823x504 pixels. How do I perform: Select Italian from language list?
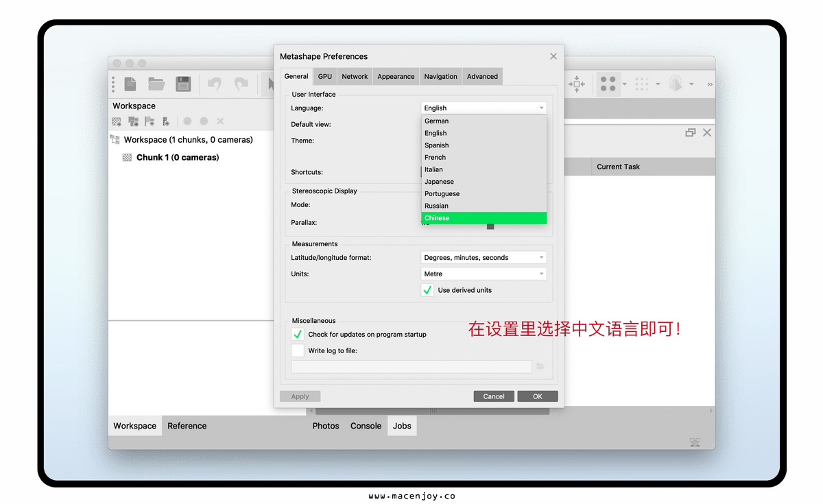pyautogui.click(x=484, y=169)
